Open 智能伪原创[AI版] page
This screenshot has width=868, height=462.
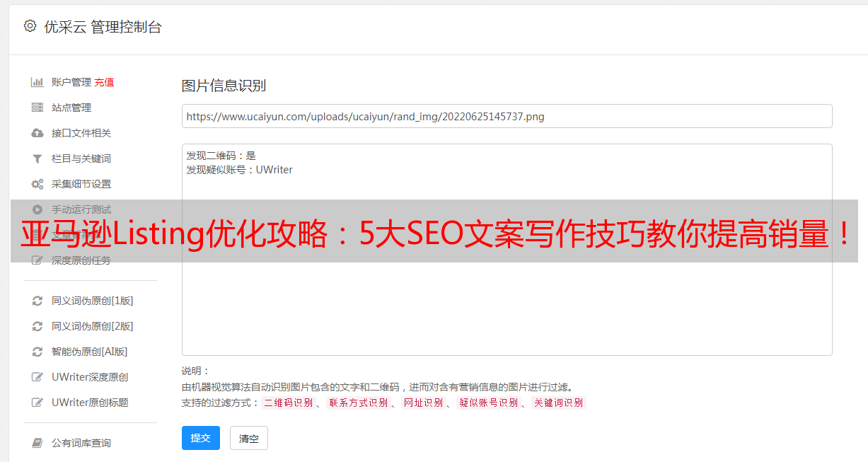(x=90, y=352)
